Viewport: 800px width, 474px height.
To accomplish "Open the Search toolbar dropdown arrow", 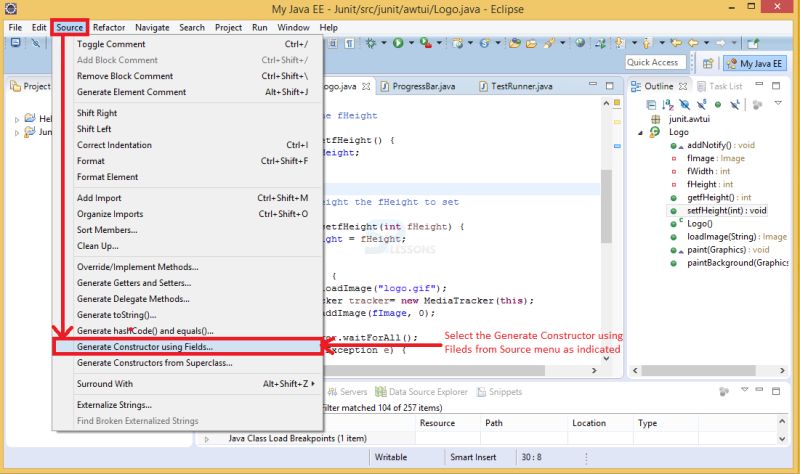I will tap(562, 43).
